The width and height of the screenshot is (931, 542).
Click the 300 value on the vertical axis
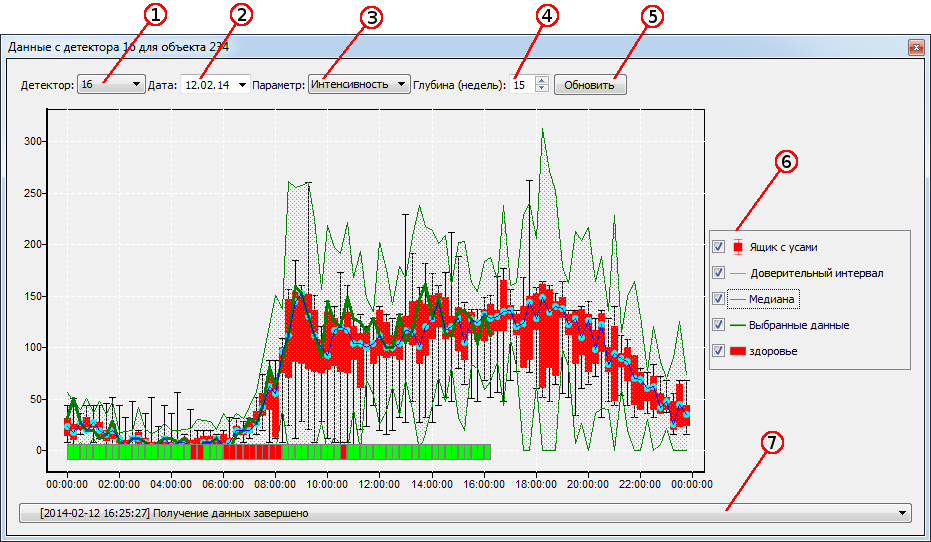[32, 141]
